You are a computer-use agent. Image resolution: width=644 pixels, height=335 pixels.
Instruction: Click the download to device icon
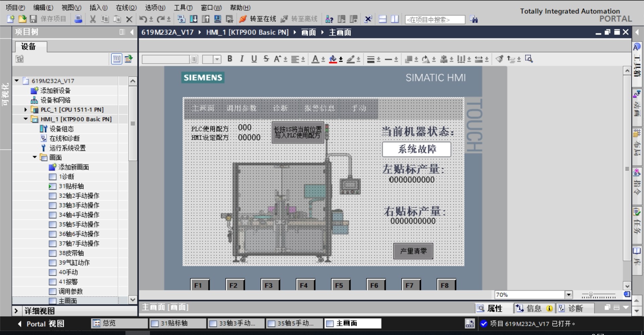pos(194,19)
